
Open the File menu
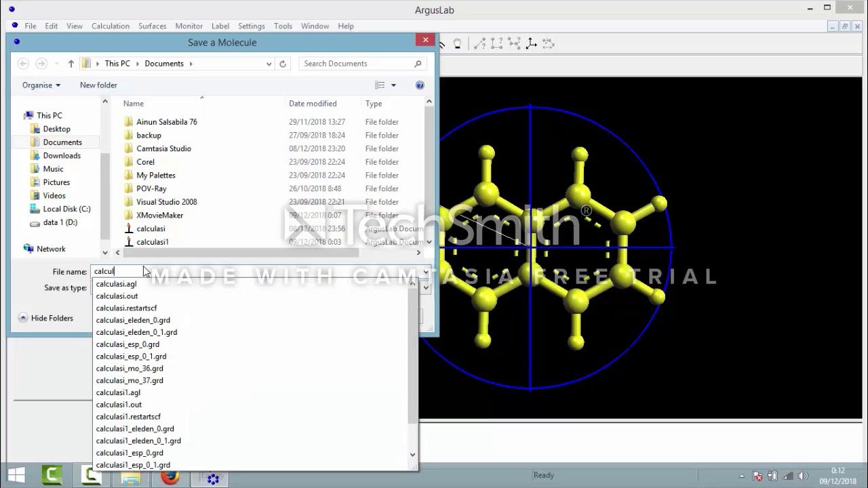tap(31, 26)
